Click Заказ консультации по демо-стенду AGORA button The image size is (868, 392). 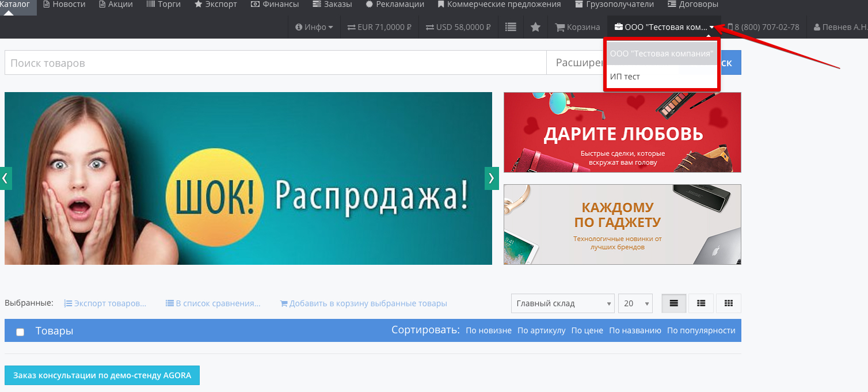102,375
